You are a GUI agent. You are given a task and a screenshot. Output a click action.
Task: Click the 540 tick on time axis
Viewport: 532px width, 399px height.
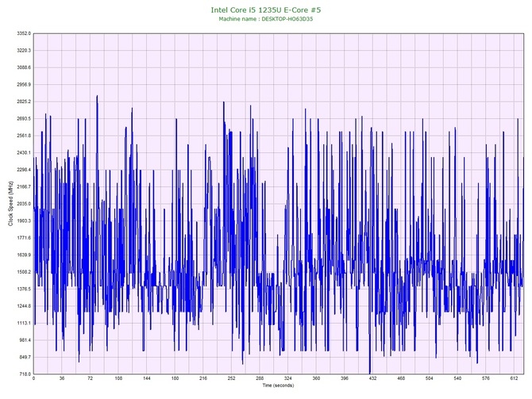point(457,378)
